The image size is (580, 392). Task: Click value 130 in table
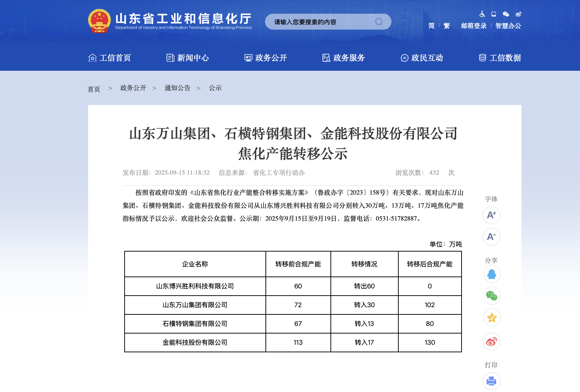[430, 343]
